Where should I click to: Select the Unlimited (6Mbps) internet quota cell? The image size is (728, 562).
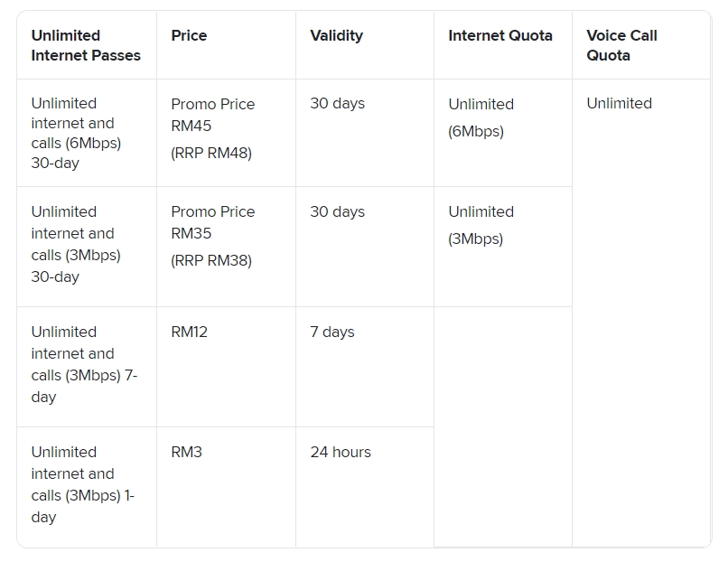pos(481,117)
